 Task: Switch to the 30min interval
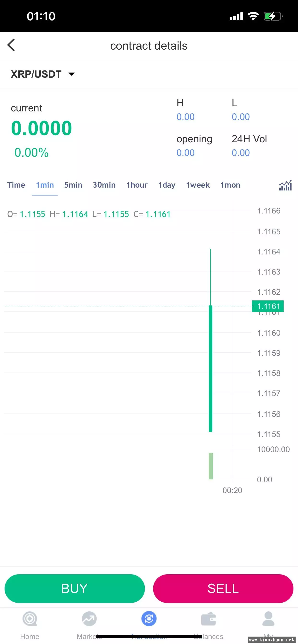(104, 185)
